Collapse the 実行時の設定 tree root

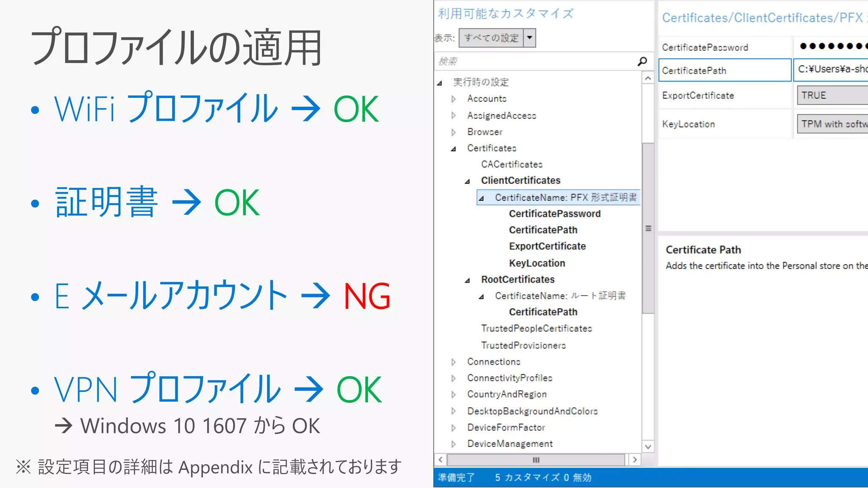tap(440, 83)
